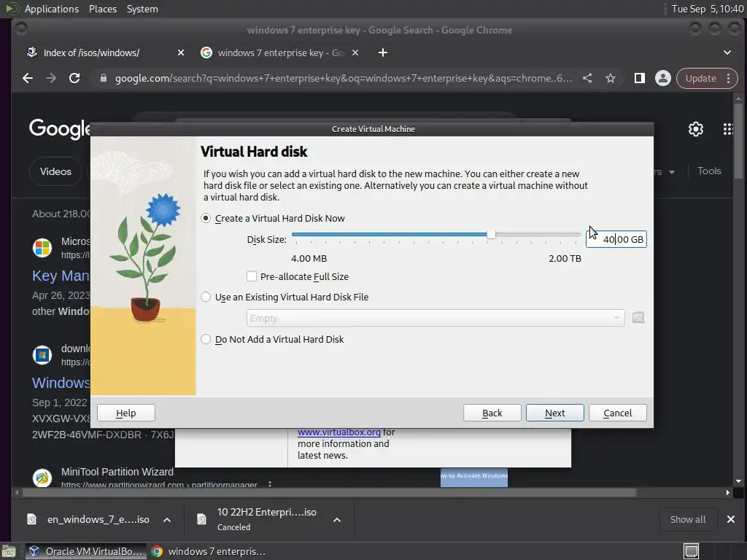Click Back in Create Virtual Machine
747x560 pixels.
(x=492, y=413)
